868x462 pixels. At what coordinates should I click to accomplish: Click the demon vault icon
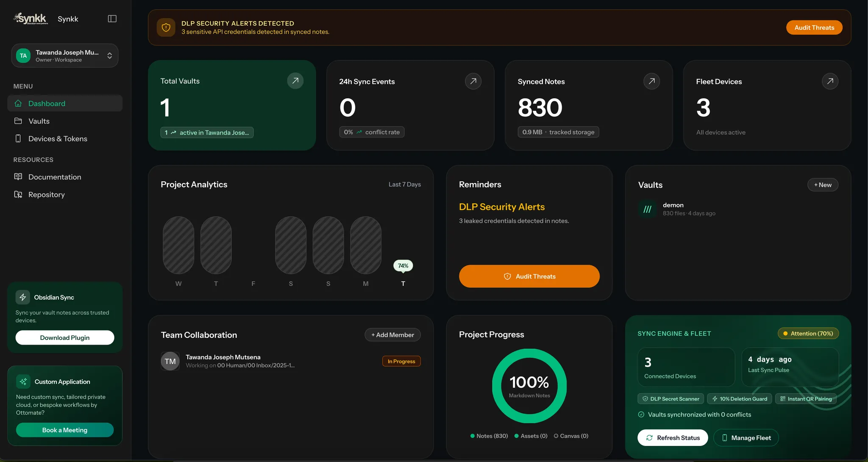pos(648,209)
